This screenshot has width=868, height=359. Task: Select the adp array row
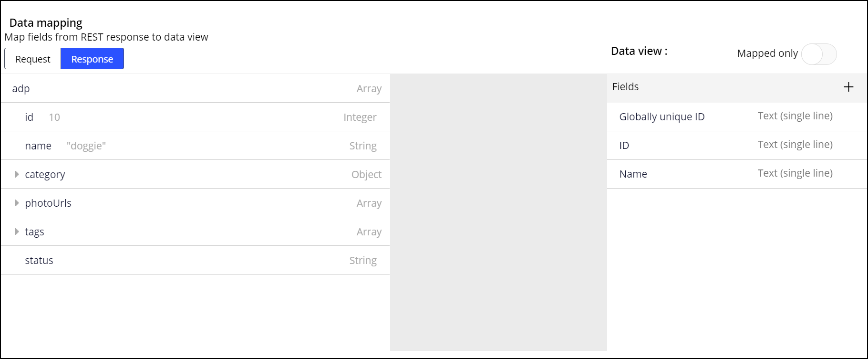tap(21, 88)
